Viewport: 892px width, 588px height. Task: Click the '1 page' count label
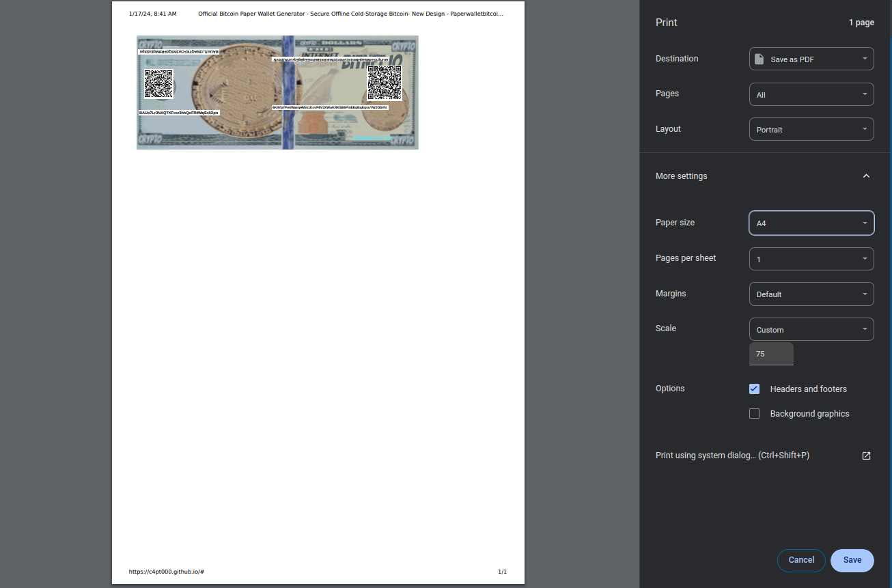861,23
